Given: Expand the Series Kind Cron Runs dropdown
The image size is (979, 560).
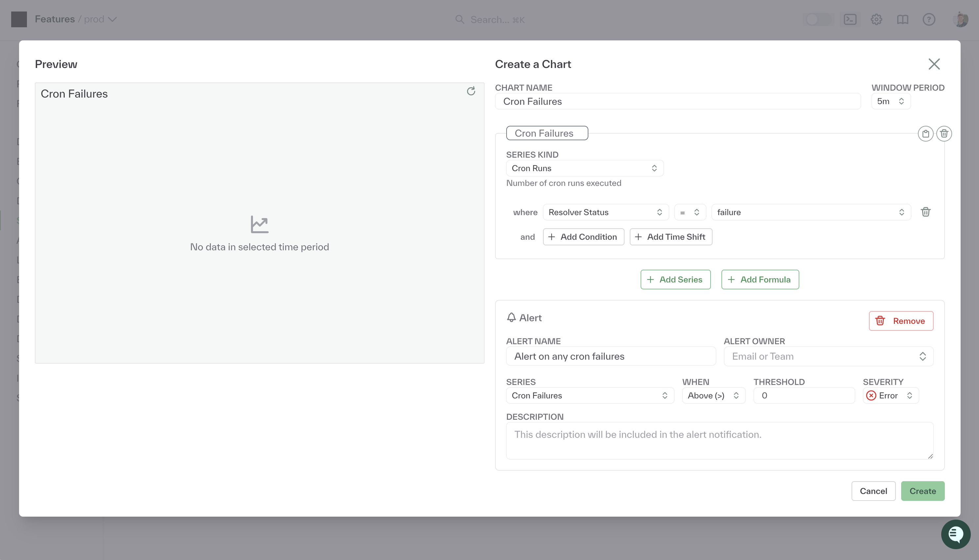Looking at the screenshot, I should 584,168.
